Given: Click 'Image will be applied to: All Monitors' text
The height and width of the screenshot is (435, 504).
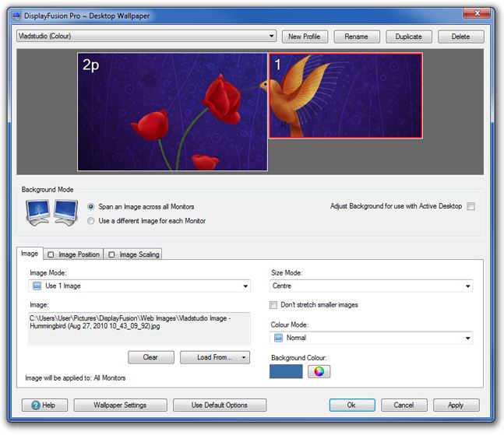Looking at the screenshot, I should point(76,378).
